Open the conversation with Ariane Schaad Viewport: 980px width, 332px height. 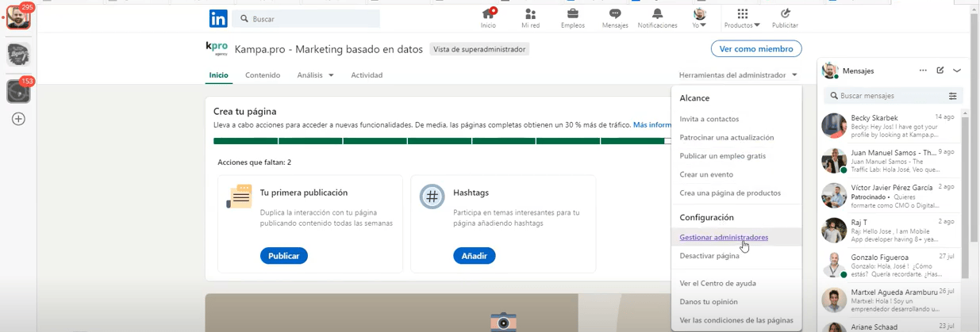889,326
